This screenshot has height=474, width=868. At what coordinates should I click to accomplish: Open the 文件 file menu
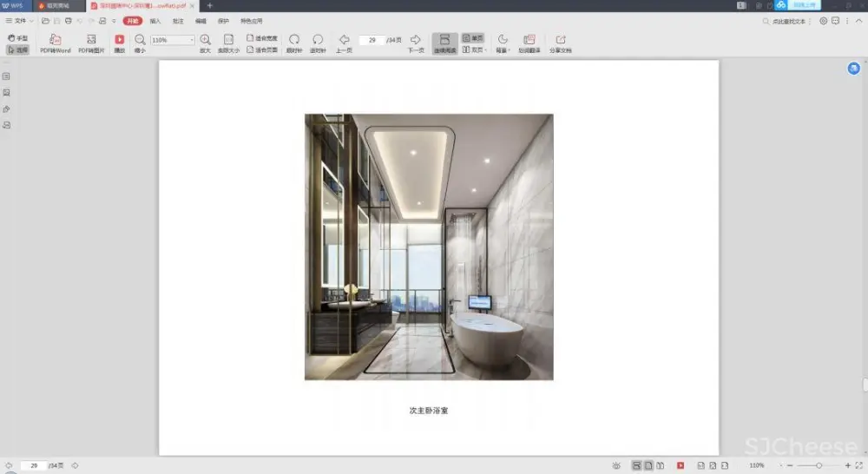16,21
